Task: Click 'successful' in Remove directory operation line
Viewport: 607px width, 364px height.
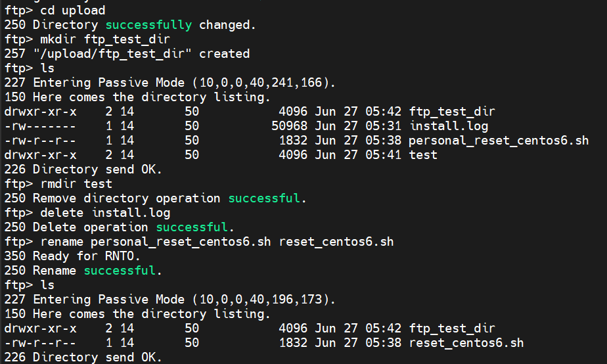Action: [x=264, y=198]
